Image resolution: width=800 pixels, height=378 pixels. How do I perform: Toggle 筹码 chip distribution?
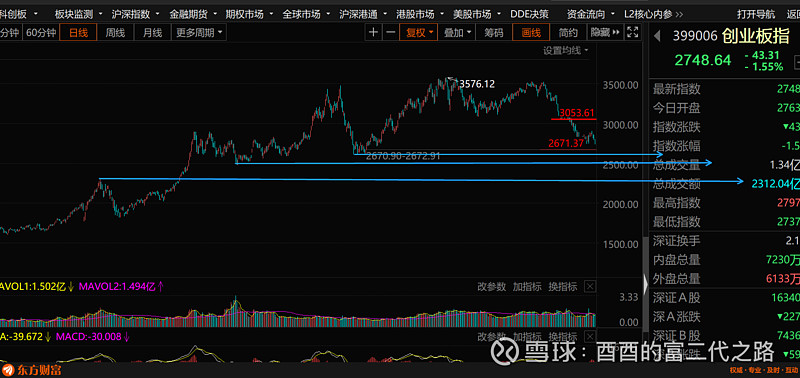(493, 33)
